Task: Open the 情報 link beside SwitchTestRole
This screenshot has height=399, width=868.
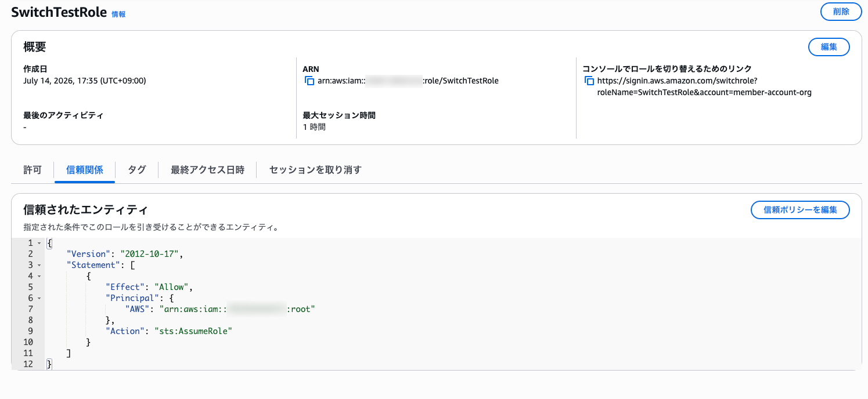Action: click(118, 14)
